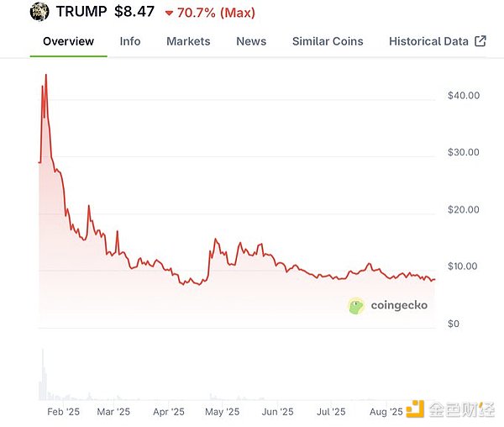Viewport: 504px width, 427px height.
Task: Click the Feb '25 timeline label
Action: (x=63, y=412)
